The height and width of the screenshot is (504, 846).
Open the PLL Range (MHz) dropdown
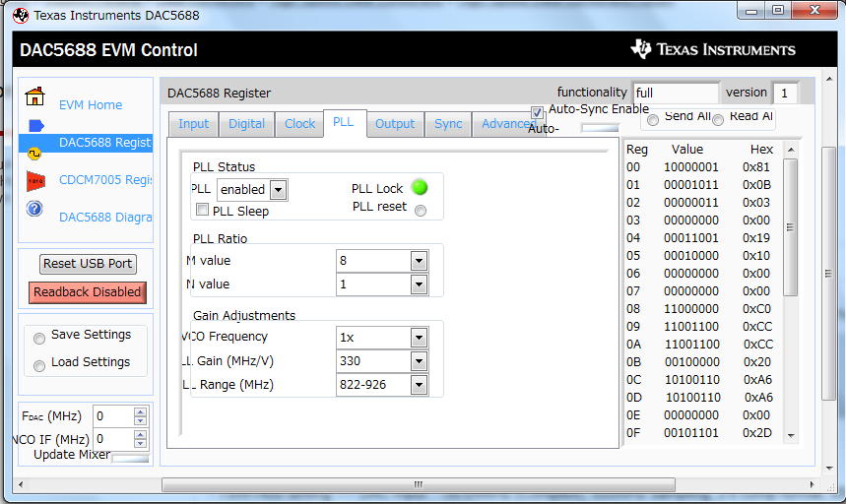click(419, 385)
